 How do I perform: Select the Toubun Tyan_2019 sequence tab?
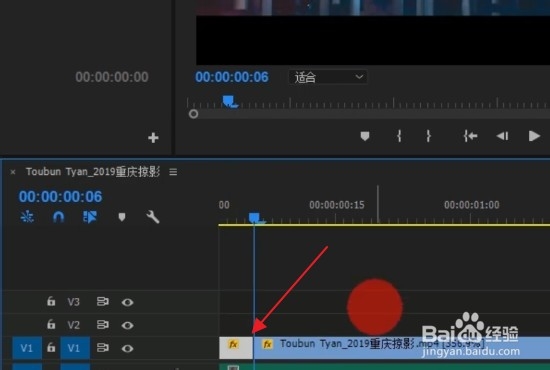[x=93, y=172]
